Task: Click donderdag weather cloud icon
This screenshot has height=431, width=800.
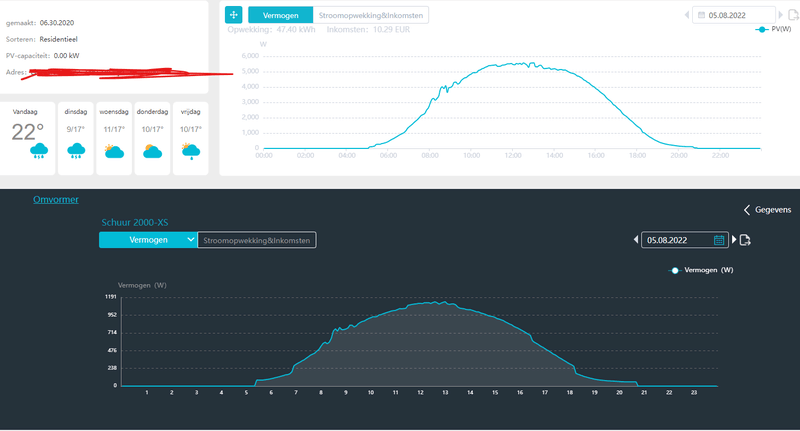Action: click(152, 151)
